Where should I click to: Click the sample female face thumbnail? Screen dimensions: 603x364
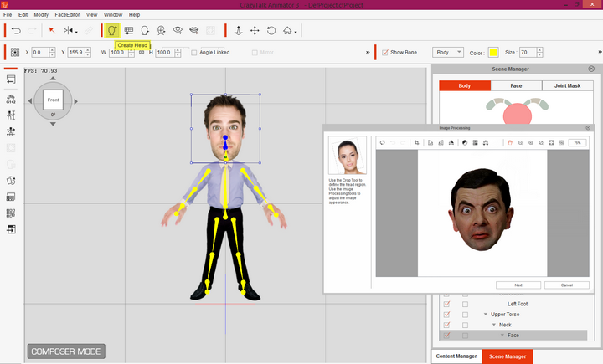348,155
